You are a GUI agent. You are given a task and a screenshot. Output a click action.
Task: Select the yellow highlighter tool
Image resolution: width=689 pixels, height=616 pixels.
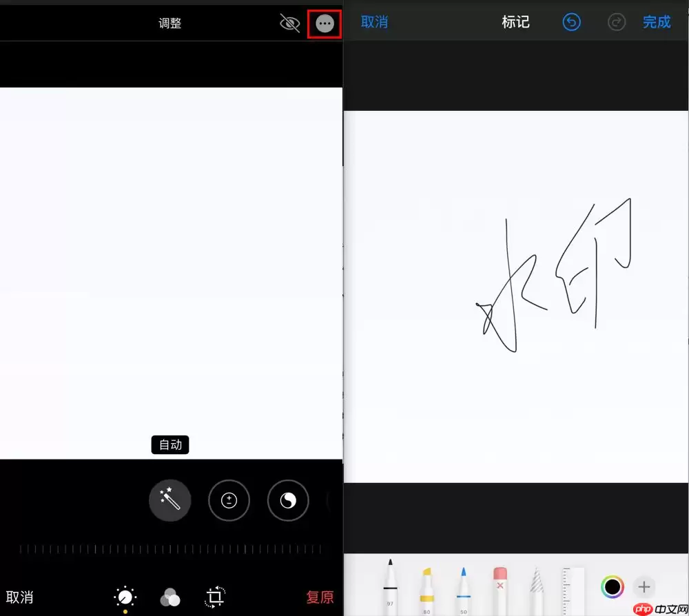(426, 587)
